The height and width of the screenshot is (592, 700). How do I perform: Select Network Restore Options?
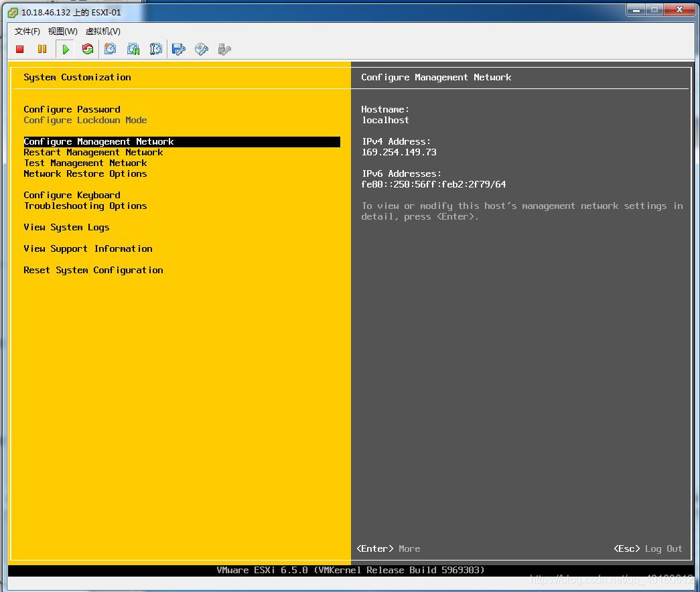(x=85, y=173)
